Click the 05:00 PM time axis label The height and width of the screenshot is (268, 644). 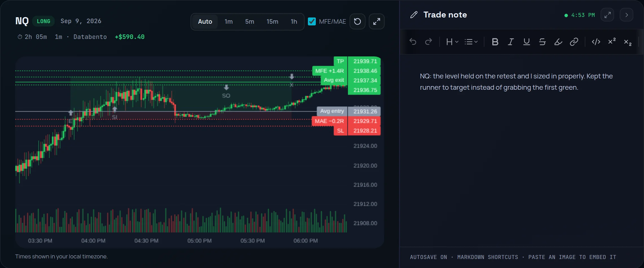(x=199, y=241)
